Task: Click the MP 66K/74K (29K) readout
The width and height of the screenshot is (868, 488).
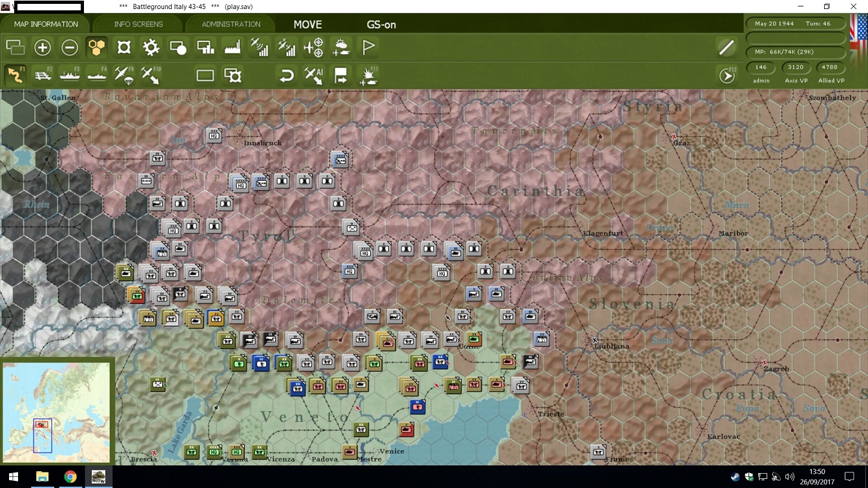Action: point(796,52)
